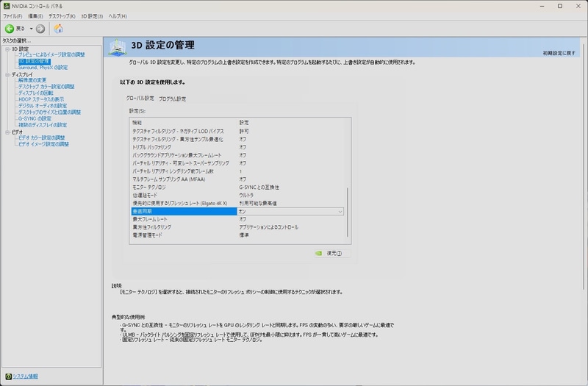Click the 3D settings page header icon

tap(118, 48)
